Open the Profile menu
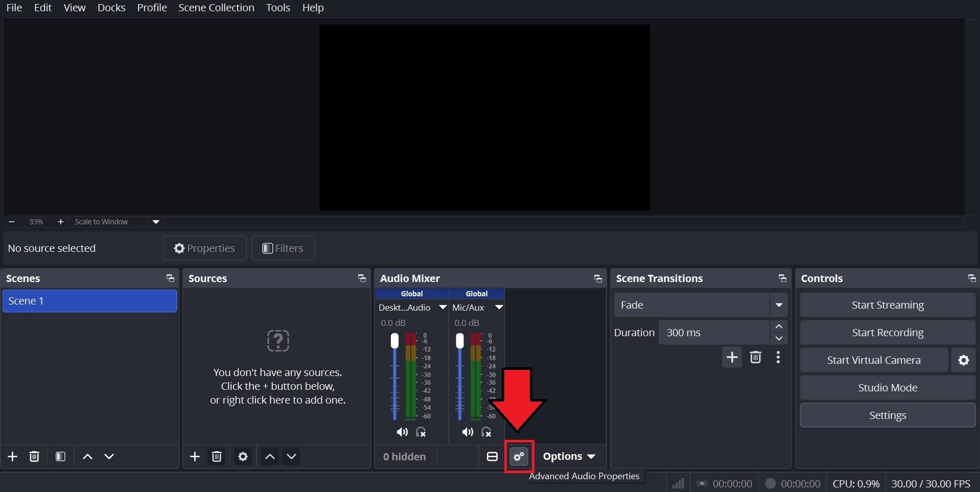980x492 pixels. tap(152, 8)
